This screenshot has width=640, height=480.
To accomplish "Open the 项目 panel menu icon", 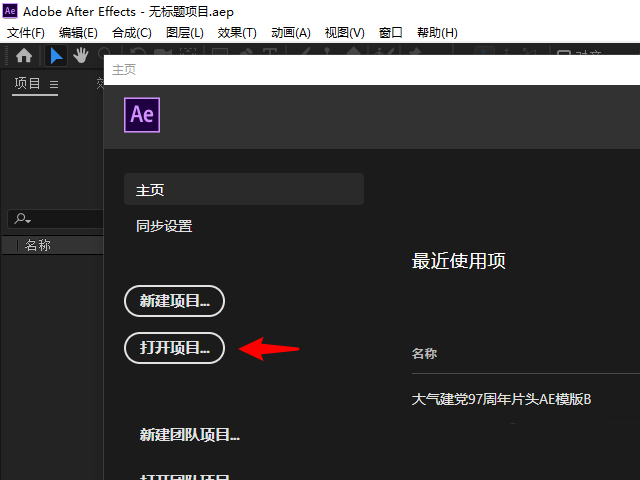I will (x=54, y=84).
